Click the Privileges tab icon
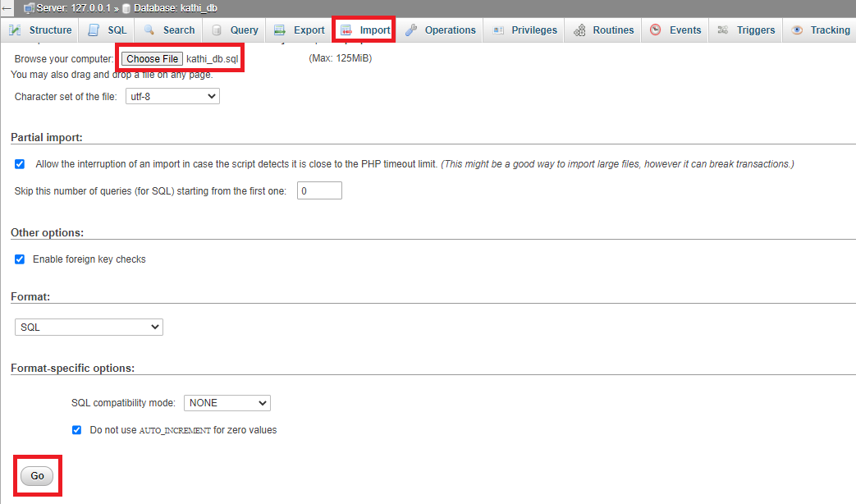The image size is (856, 504). (498, 30)
